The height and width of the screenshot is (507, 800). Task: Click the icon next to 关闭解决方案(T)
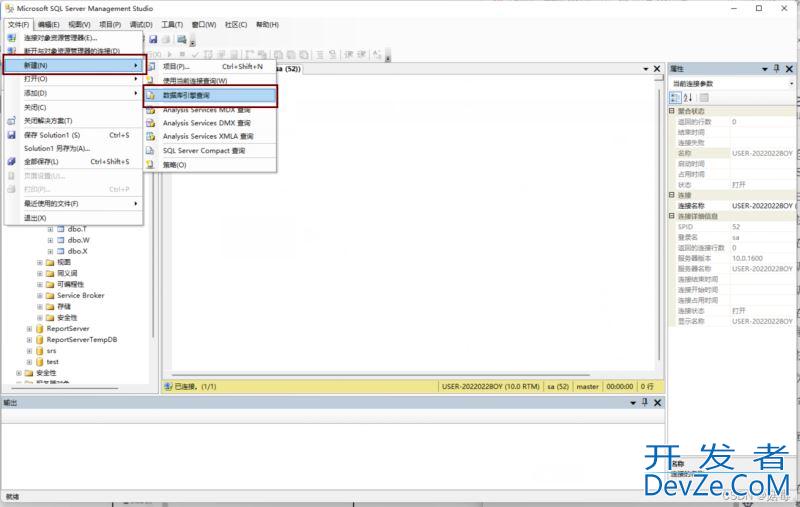coord(12,121)
